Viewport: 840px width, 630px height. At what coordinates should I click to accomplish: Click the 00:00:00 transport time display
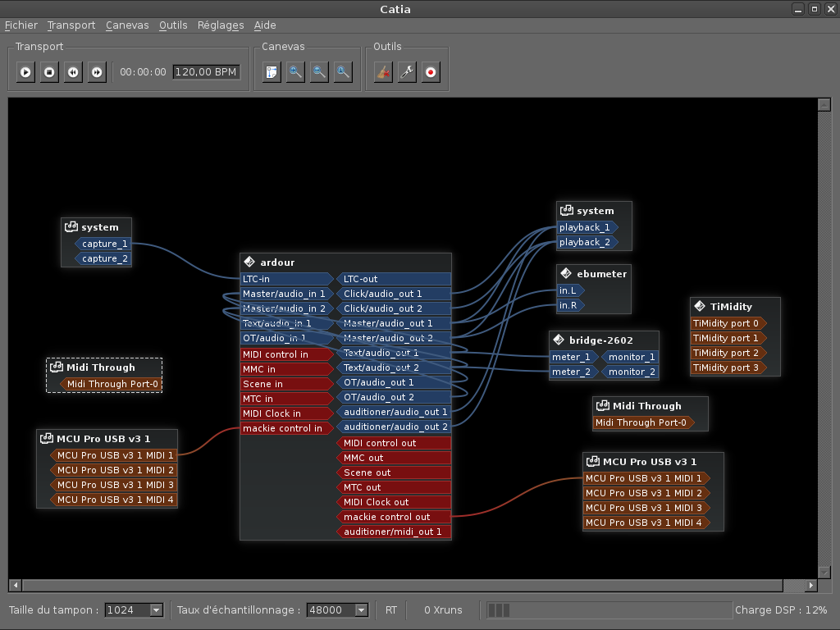143,72
